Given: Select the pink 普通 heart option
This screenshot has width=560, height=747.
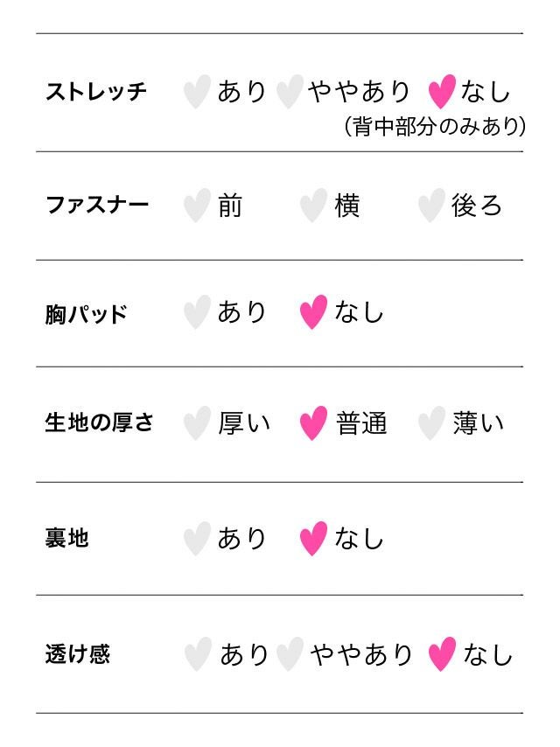Looking at the screenshot, I should click(313, 423).
